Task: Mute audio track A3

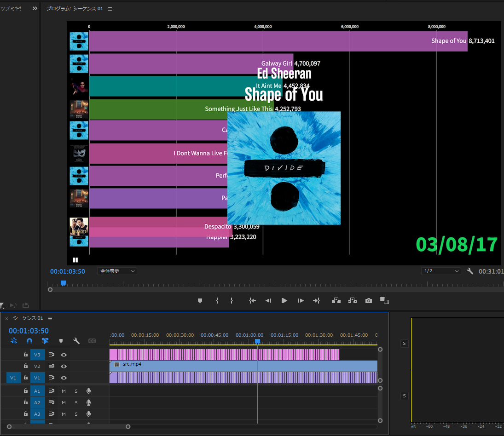Action: pos(64,414)
